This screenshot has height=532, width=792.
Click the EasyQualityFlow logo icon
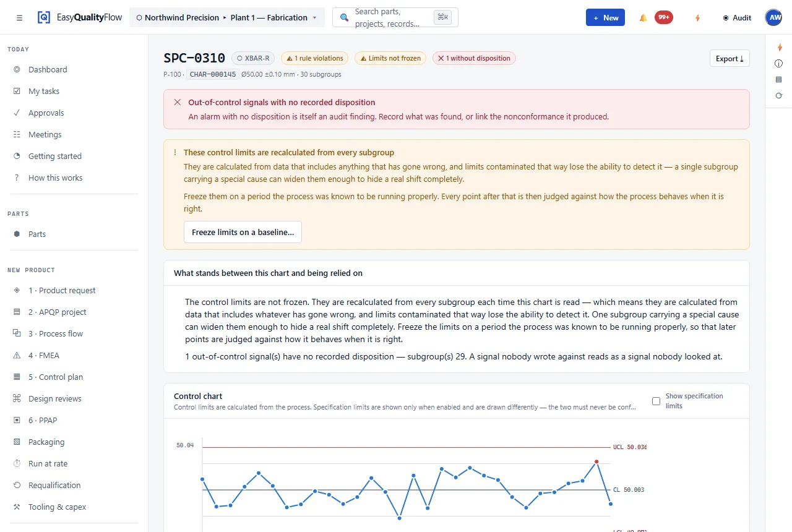tap(43, 17)
